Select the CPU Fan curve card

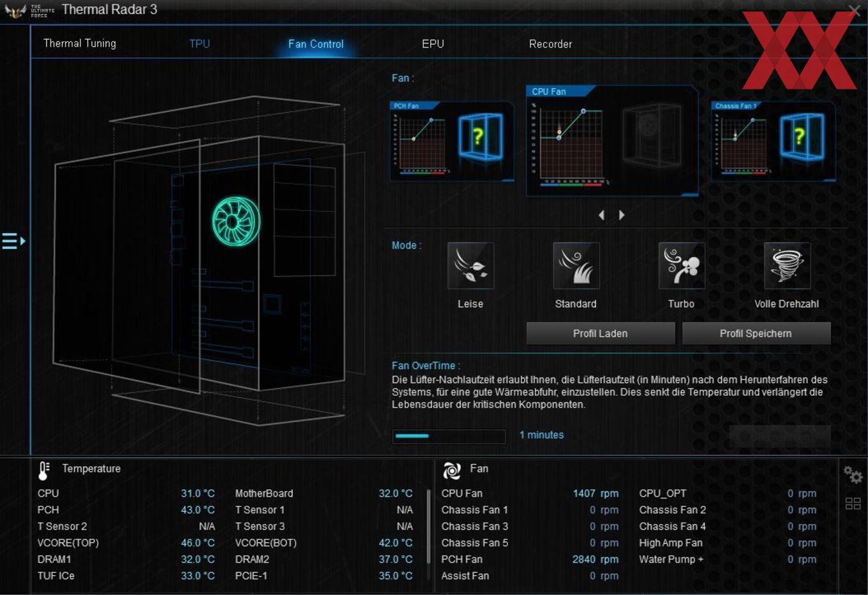(x=611, y=140)
